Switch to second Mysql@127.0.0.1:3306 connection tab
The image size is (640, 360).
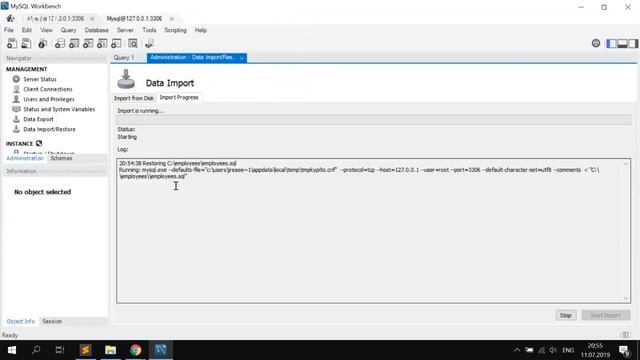[134, 19]
